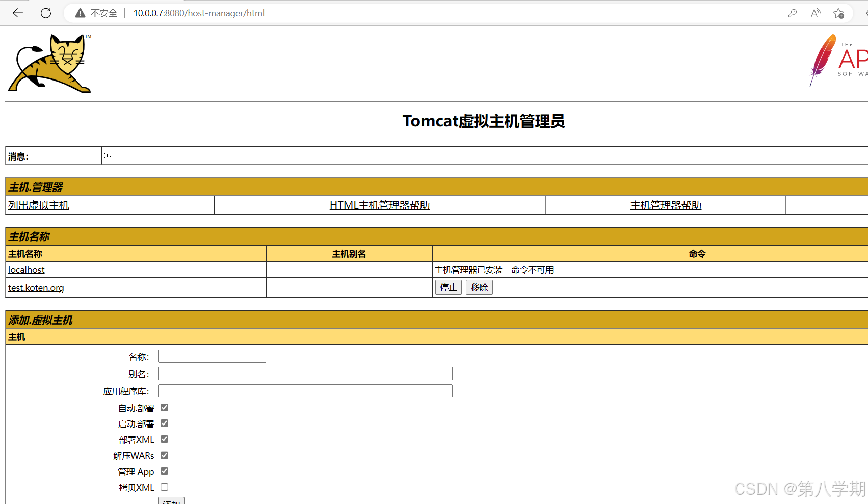Click the 主机管理器已安装 - 命令不可用 text
The width and height of the screenshot is (868, 504).
[x=494, y=270]
